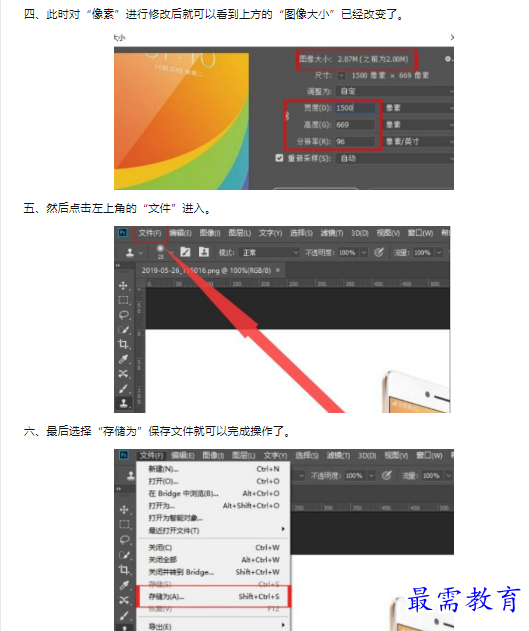Open the resolution unit dropdown showing 像素/英寸
The image size is (529, 631).
point(419,142)
